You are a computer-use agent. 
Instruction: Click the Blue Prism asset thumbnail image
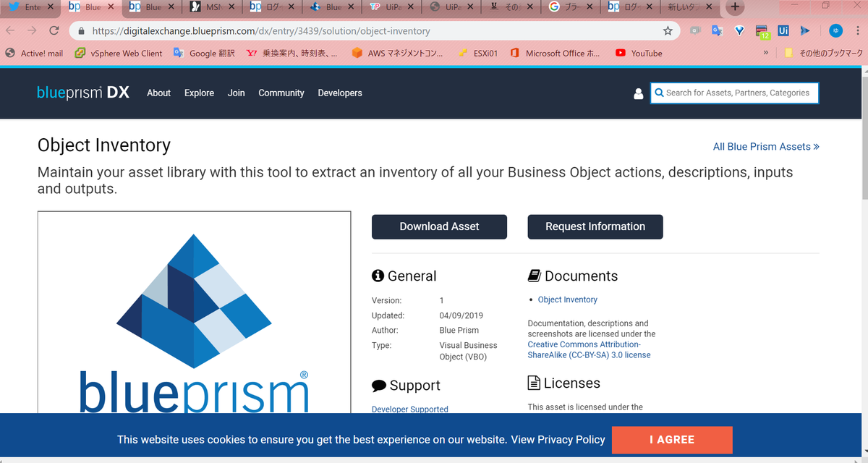pos(194,313)
